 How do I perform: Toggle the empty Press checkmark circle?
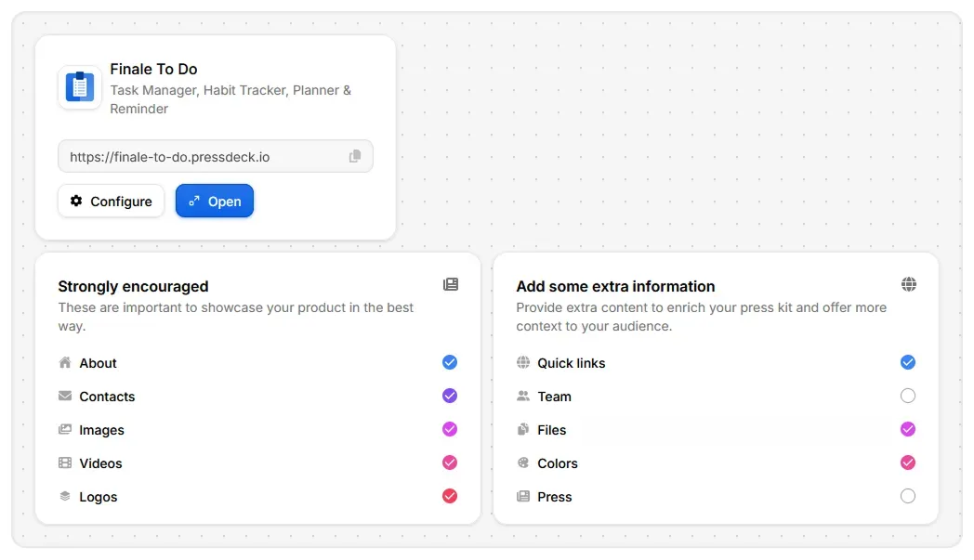point(907,496)
